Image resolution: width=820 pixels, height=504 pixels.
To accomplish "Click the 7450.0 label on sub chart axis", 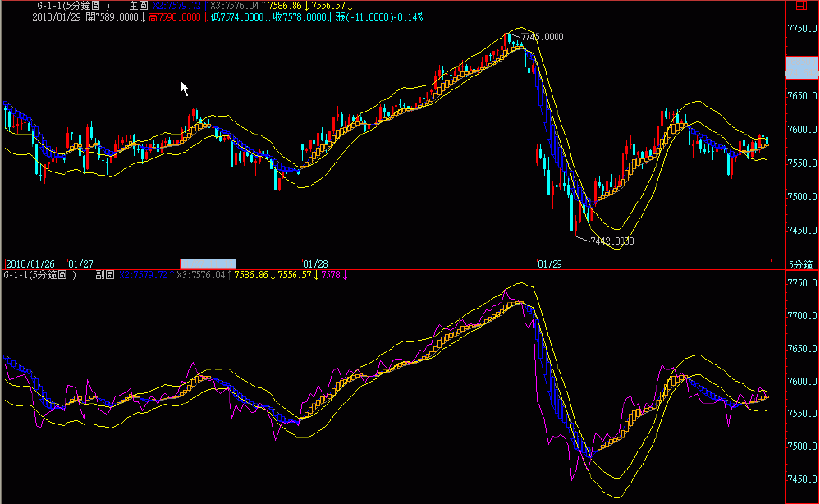I will pos(801,479).
